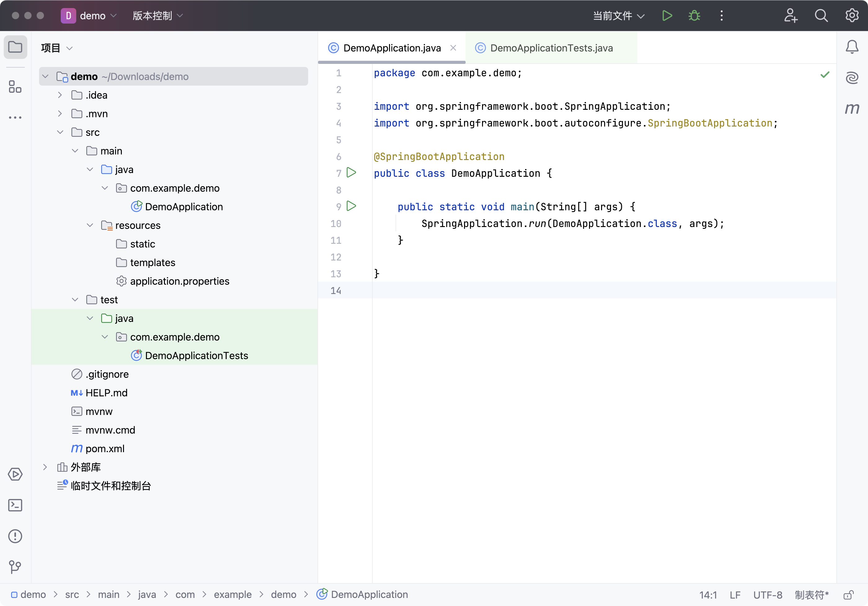Screen dimensions: 868x606
Task: Collapse the demo root project node
Action: pos(45,76)
